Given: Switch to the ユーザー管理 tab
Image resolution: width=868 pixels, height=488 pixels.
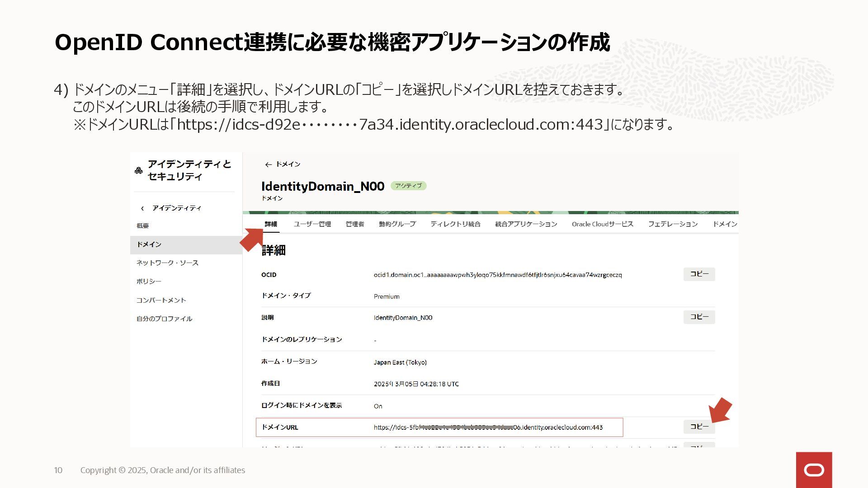Looking at the screenshot, I should click(x=312, y=224).
